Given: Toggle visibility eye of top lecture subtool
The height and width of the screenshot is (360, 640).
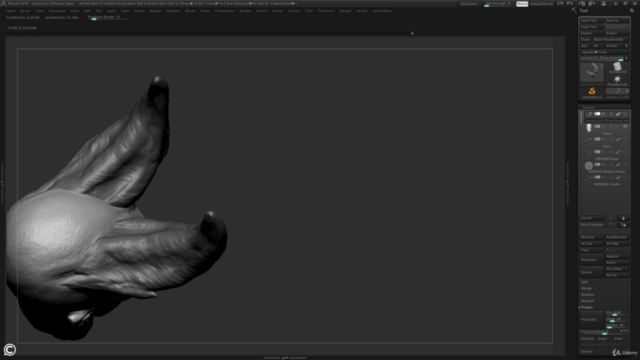Looking at the screenshot, I should pyautogui.click(x=625, y=114).
